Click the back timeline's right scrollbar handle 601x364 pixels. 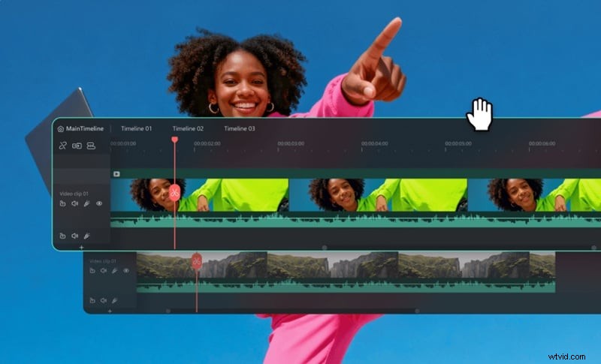pyautogui.click(x=418, y=311)
